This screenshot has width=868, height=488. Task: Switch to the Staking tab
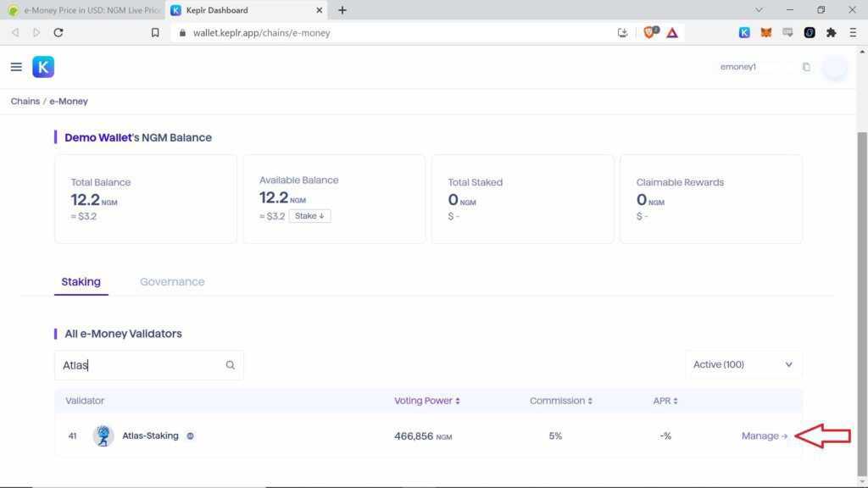tap(81, 281)
